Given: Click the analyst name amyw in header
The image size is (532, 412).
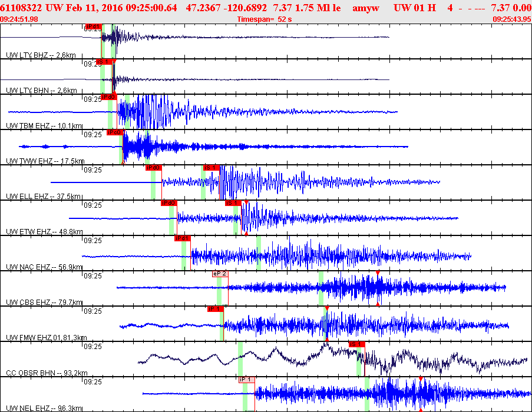Looking at the screenshot, I should 366,8.
